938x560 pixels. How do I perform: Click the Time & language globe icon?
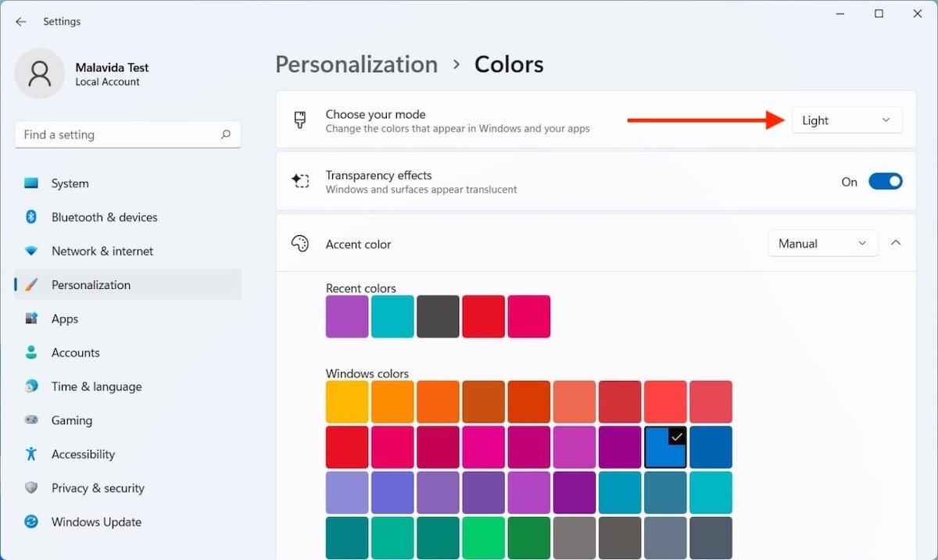click(x=31, y=386)
